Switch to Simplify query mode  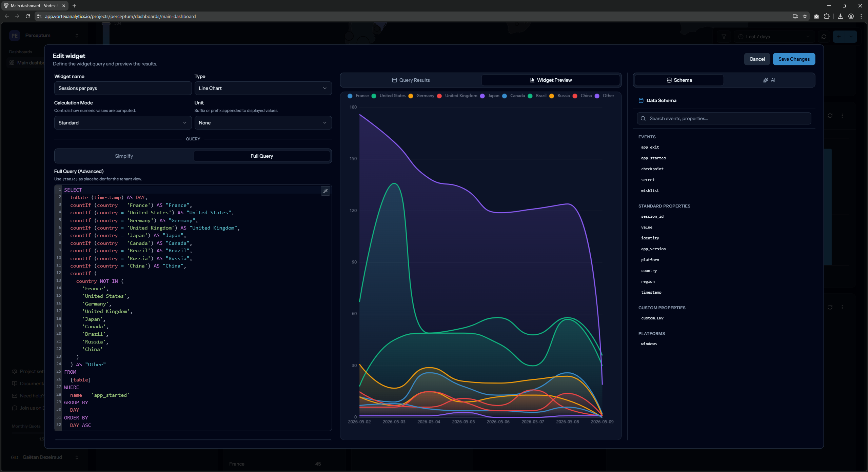(x=124, y=156)
